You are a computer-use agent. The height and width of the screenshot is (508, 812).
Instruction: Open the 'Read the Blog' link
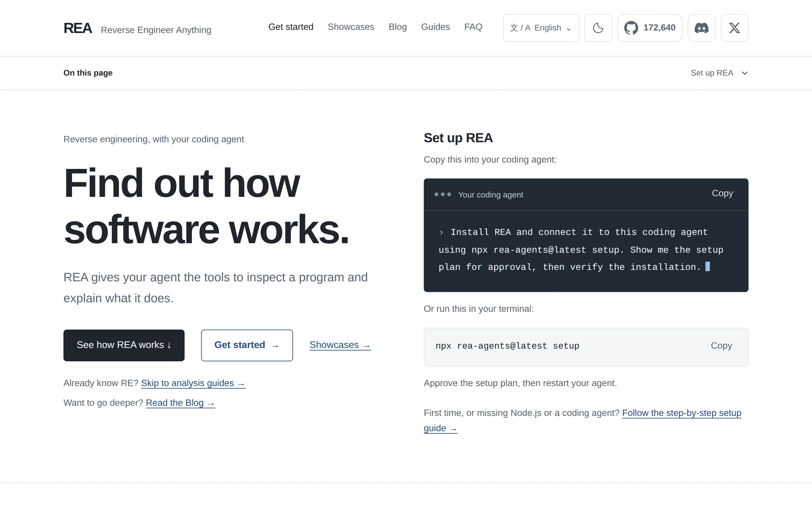(180, 403)
